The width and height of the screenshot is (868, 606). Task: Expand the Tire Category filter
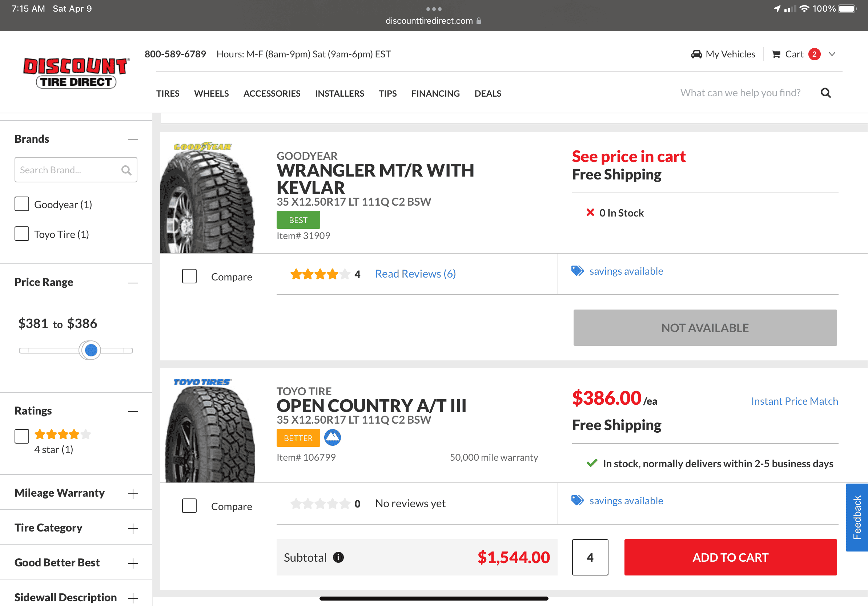click(133, 529)
